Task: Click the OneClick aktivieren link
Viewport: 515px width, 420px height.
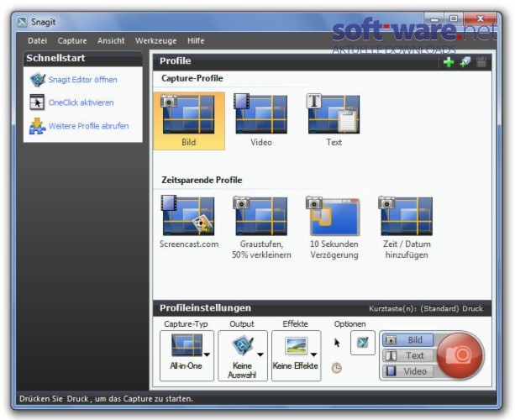Action: coord(81,102)
